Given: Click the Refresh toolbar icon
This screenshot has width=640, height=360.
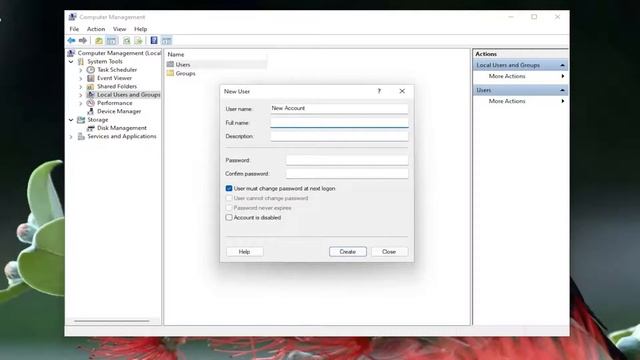Looking at the screenshot, I should [127, 40].
